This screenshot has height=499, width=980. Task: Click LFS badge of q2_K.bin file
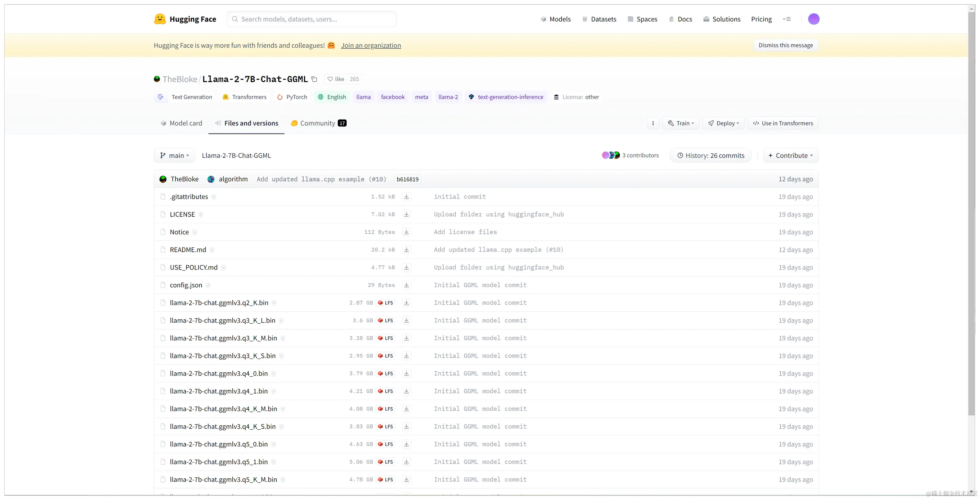385,303
